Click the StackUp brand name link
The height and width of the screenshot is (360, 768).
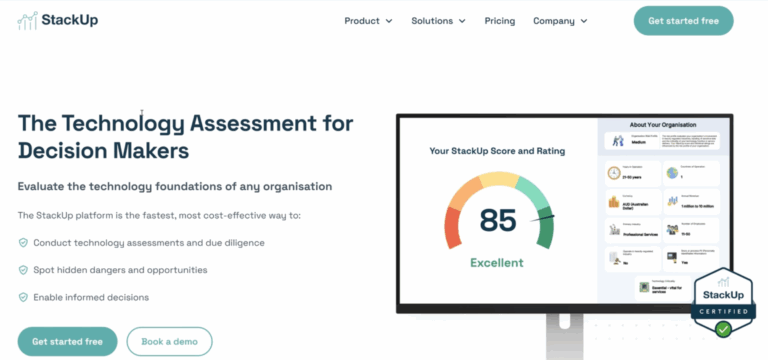(x=70, y=20)
